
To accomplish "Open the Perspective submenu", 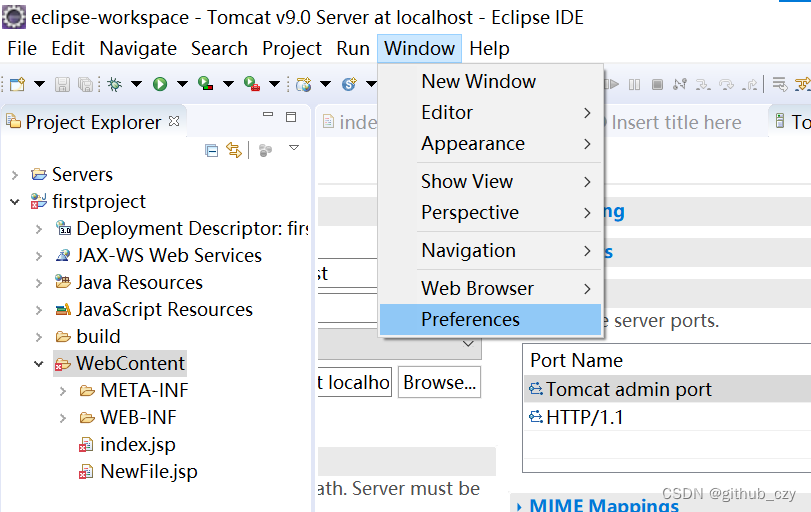I will (x=490, y=213).
